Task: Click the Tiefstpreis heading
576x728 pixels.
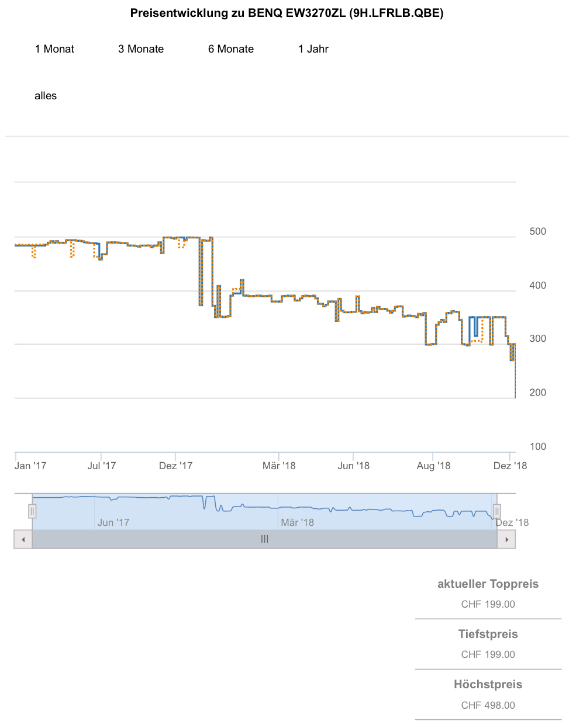Action: 488,634
